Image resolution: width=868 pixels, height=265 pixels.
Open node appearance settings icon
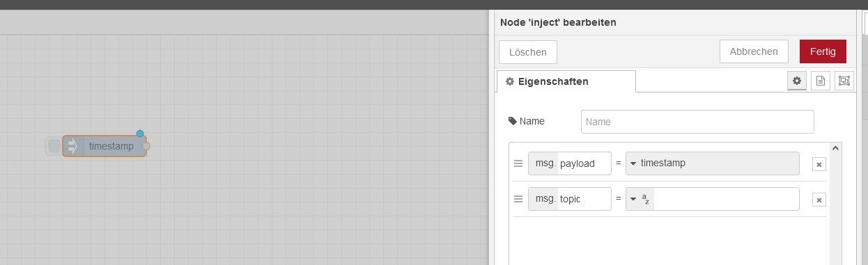[844, 81]
